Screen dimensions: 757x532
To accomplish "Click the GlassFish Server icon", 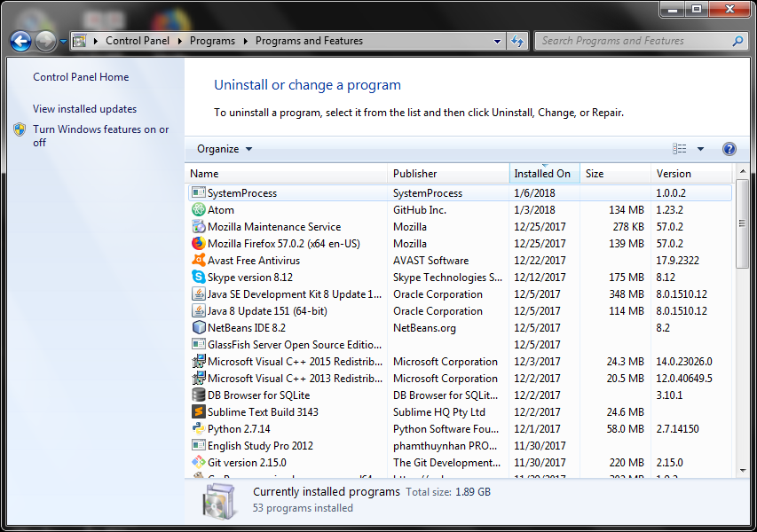I will pos(199,344).
